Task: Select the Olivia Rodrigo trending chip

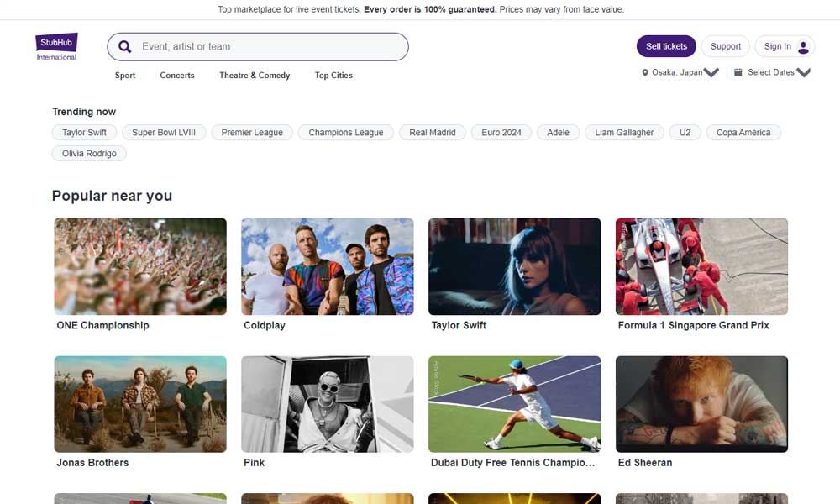Action: [x=89, y=153]
